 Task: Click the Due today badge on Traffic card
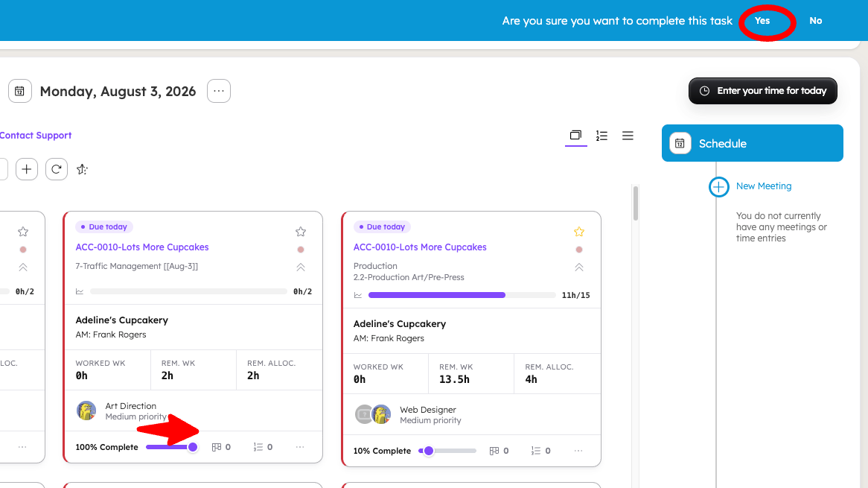tap(104, 226)
